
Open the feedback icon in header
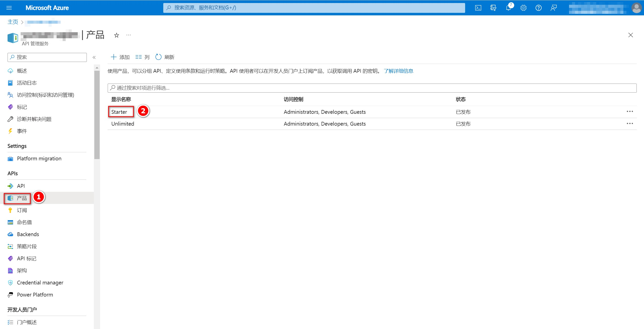553,8
